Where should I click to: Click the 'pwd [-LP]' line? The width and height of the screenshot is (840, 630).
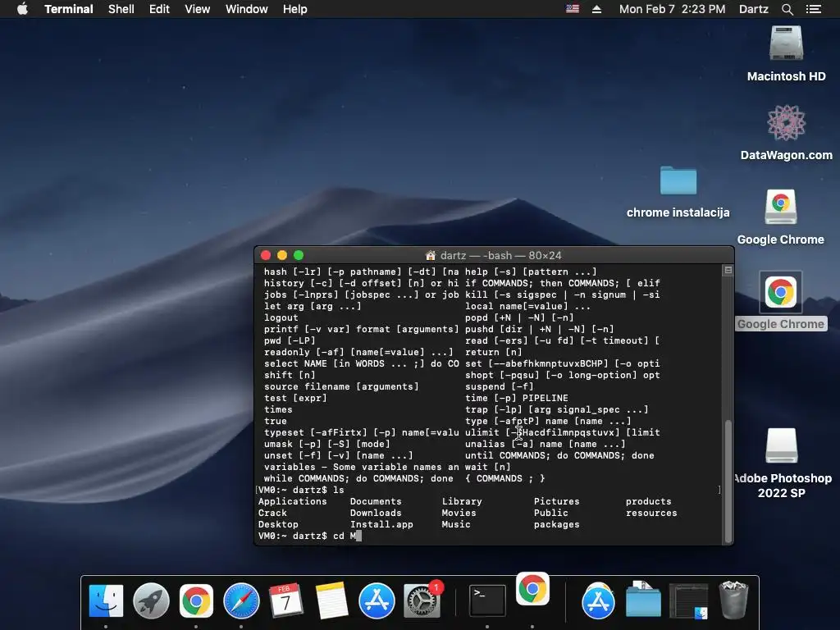click(x=290, y=340)
